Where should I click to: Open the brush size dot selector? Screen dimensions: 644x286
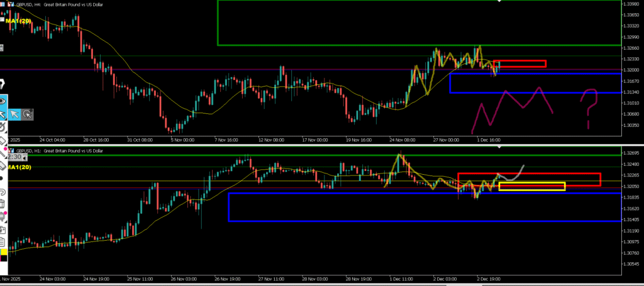(x=2, y=179)
